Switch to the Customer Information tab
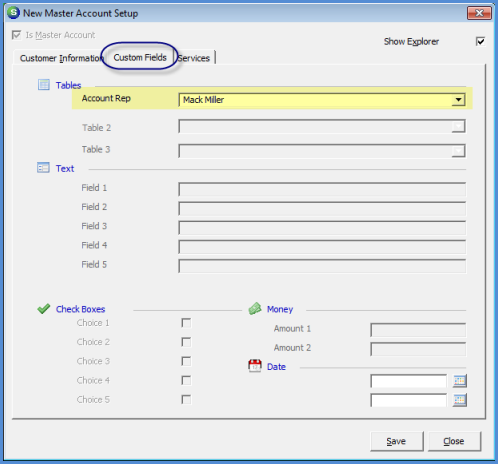This screenshot has width=498, height=464. pyautogui.click(x=61, y=58)
